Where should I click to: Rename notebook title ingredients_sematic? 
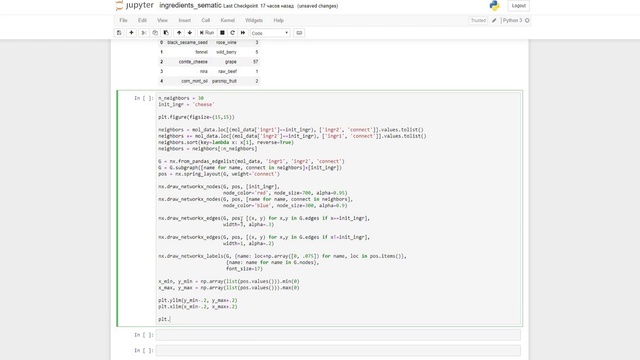pos(190,5)
